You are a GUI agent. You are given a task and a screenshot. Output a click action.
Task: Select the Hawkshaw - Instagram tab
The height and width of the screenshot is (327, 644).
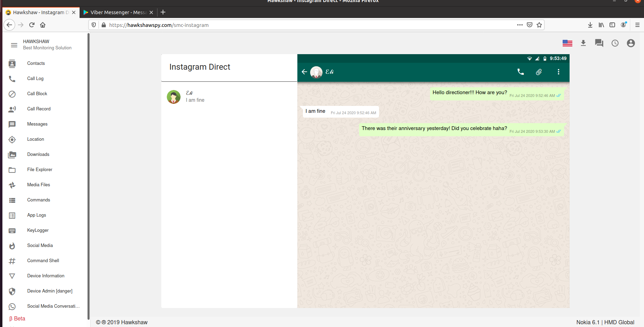[x=41, y=12]
